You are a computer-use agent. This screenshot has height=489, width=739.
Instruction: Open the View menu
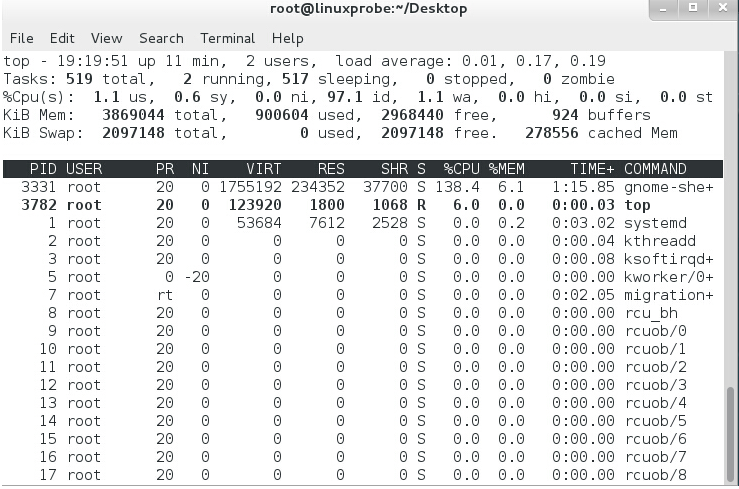point(107,38)
